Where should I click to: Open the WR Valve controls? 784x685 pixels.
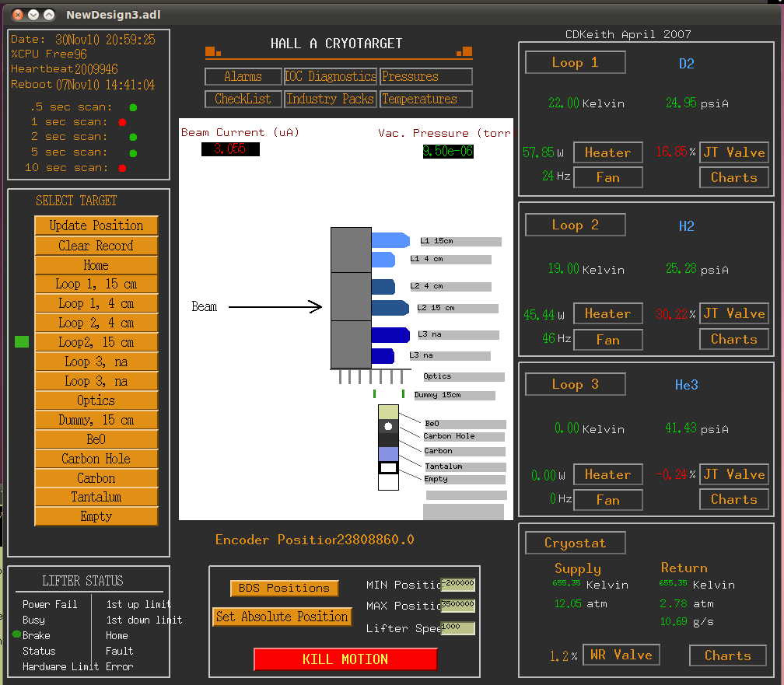coord(621,655)
